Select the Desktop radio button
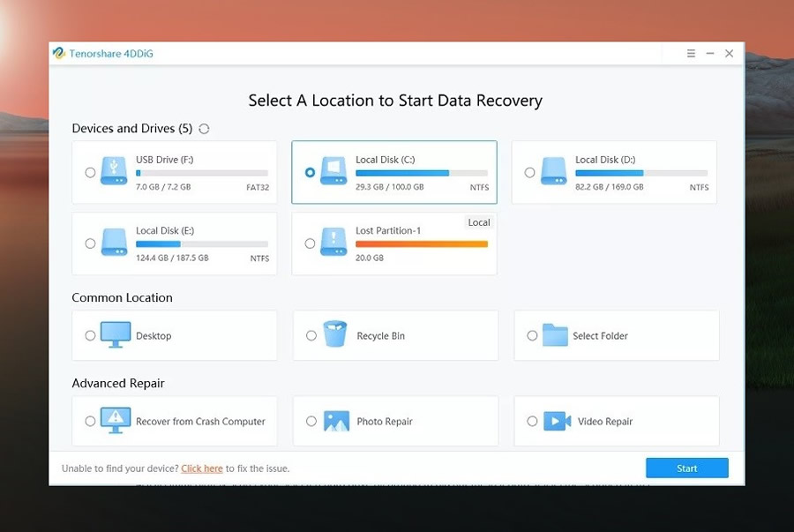This screenshot has height=532, width=794. point(90,335)
